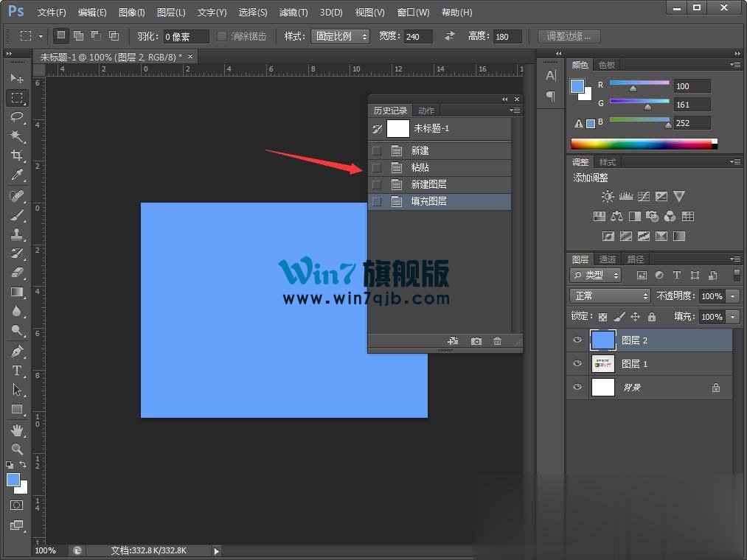Pick a color from the spectrum ramp
Viewport: 747px width, 560px height.
(x=644, y=144)
